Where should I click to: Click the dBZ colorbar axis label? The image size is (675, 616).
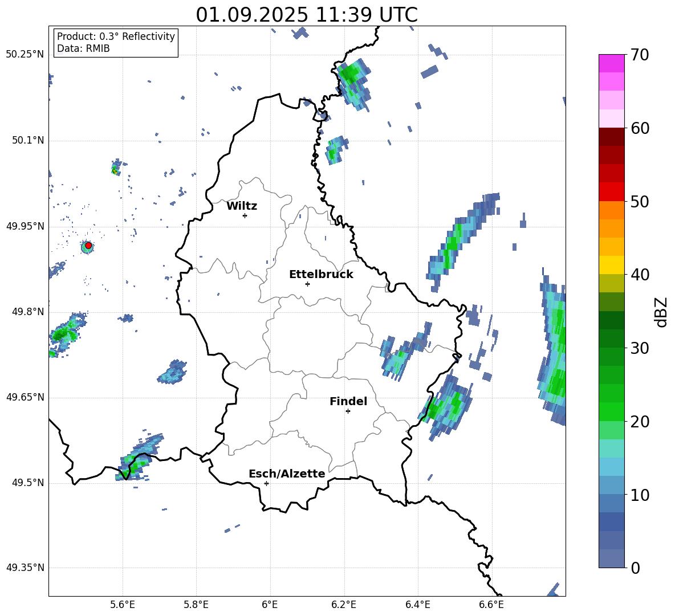(x=662, y=312)
